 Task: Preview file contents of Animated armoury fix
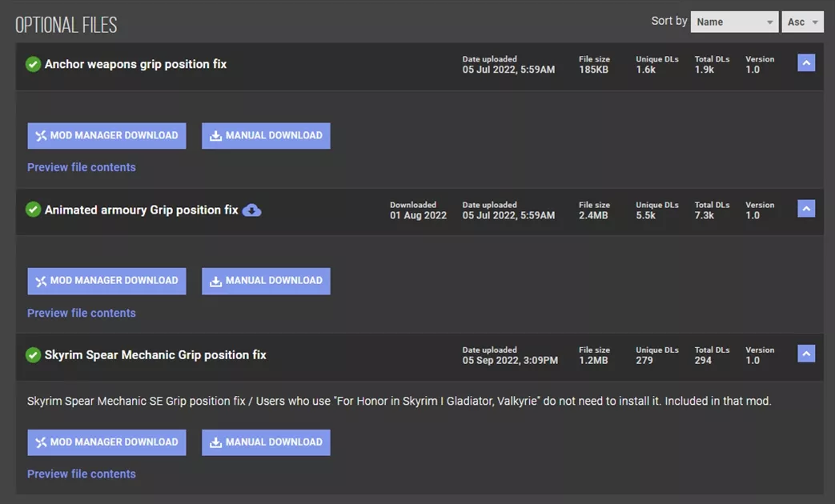[82, 313]
